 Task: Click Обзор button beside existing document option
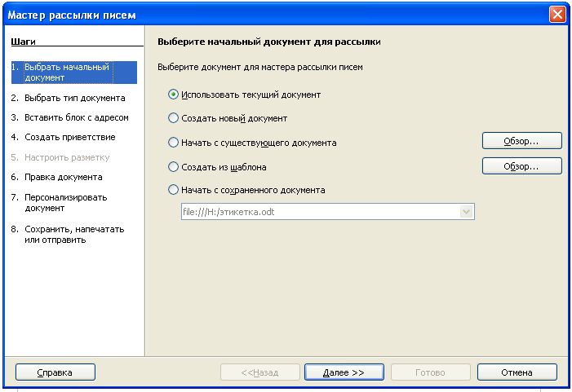pos(521,141)
